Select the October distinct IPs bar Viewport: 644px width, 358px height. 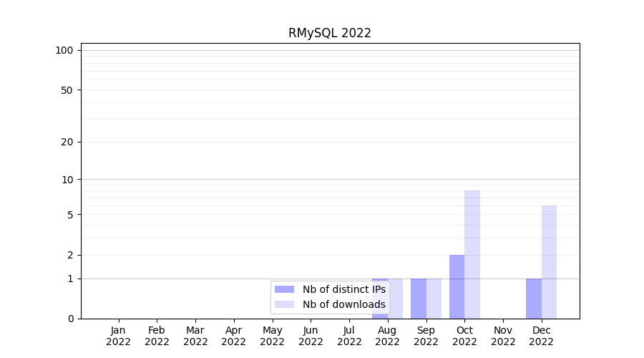[457, 286]
